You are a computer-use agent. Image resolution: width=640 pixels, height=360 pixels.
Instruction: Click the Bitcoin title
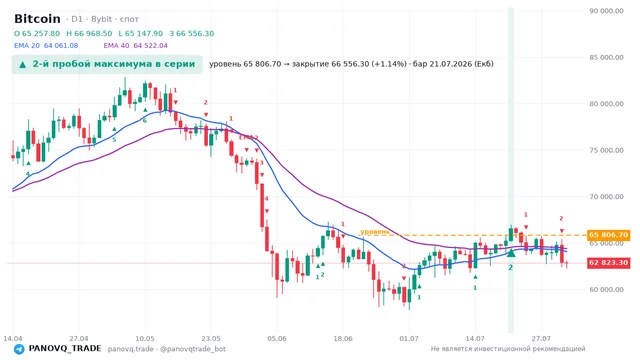[x=37, y=19]
